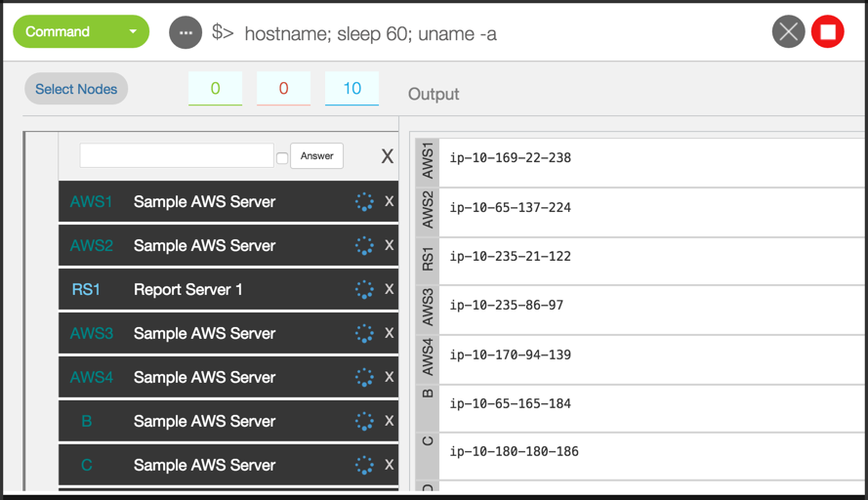Click AWS1 row loading spinner
Screen dimensions: 868x500
click(364, 201)
